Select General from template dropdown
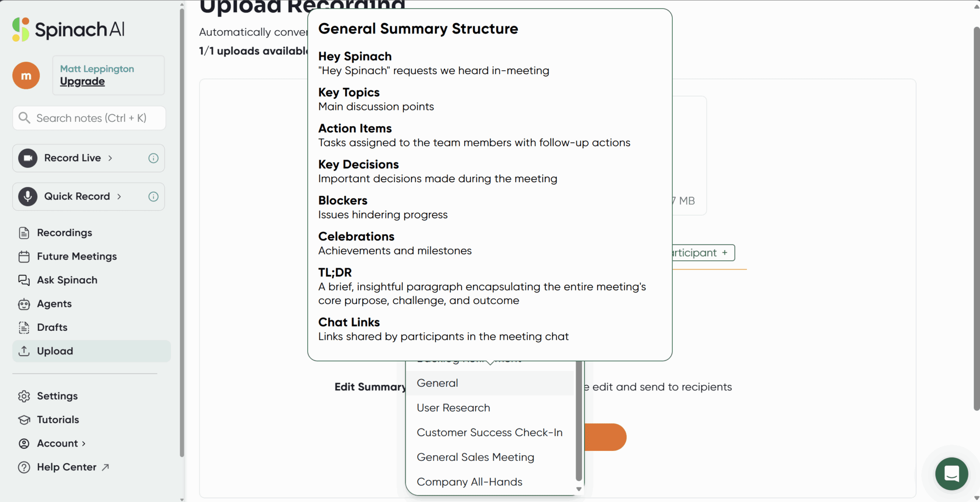This screenshot has width=980, height=502. pyautogui.click(x=437, y=383)
